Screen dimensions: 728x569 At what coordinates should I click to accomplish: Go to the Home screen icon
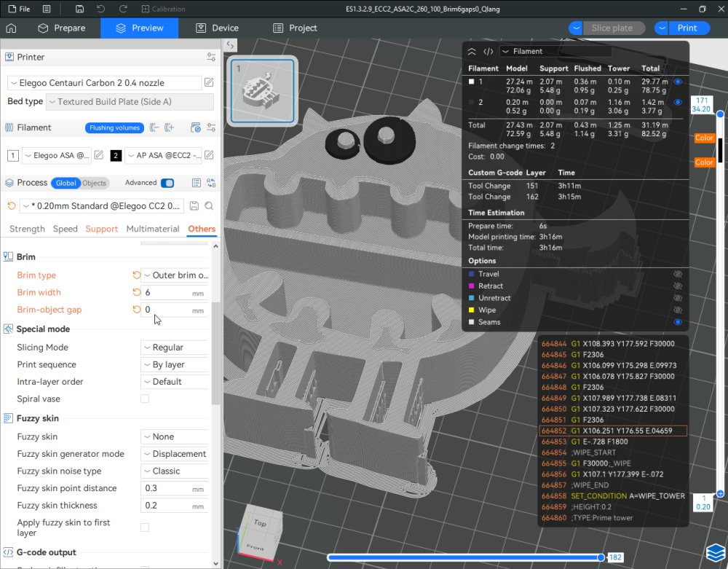point(11,28)
